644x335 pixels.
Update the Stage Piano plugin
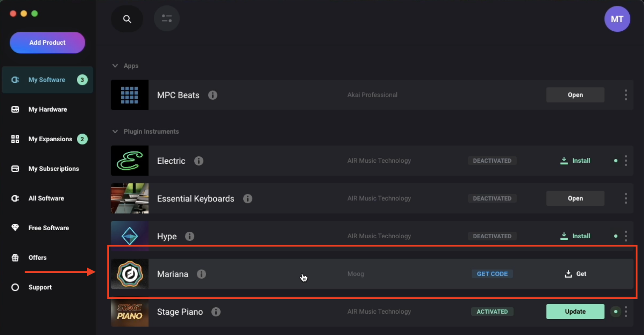pyautogui.click(x=575, y=311)
